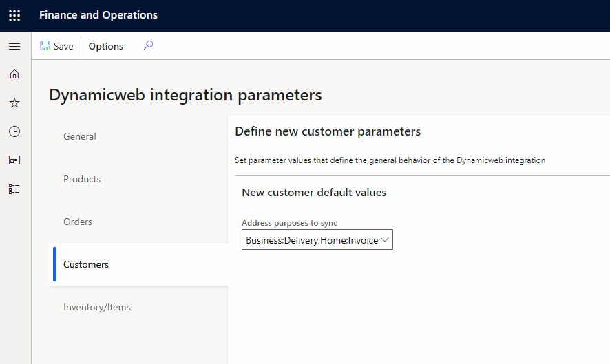Select the Customers tab
Viewport: 610px width, 364px height.
[x=86, y=264]
